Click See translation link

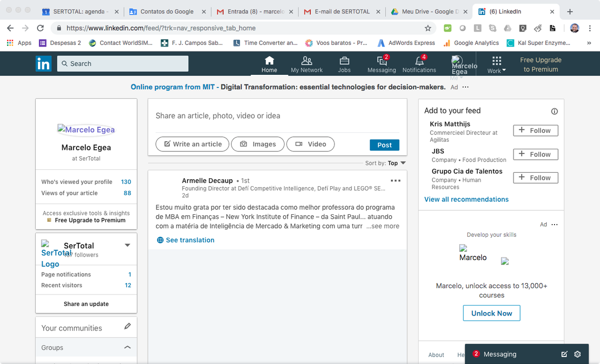click(x=185, y=240)
